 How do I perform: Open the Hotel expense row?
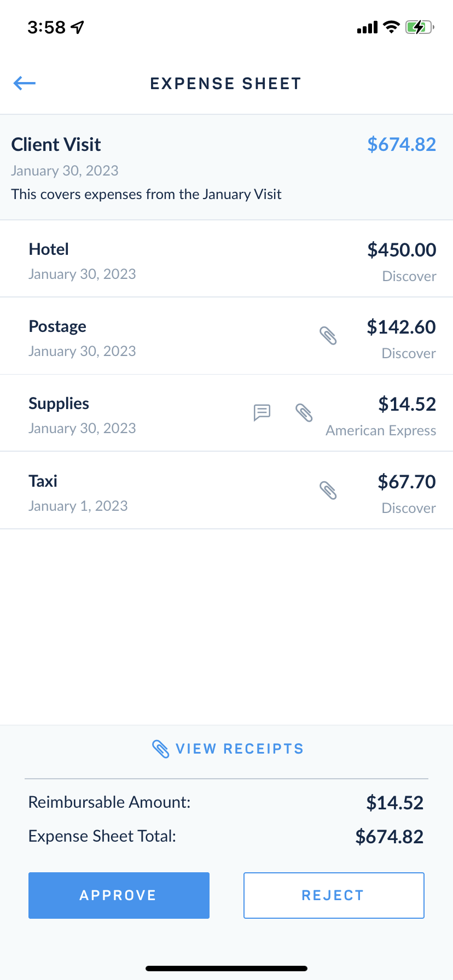(226, 259)
